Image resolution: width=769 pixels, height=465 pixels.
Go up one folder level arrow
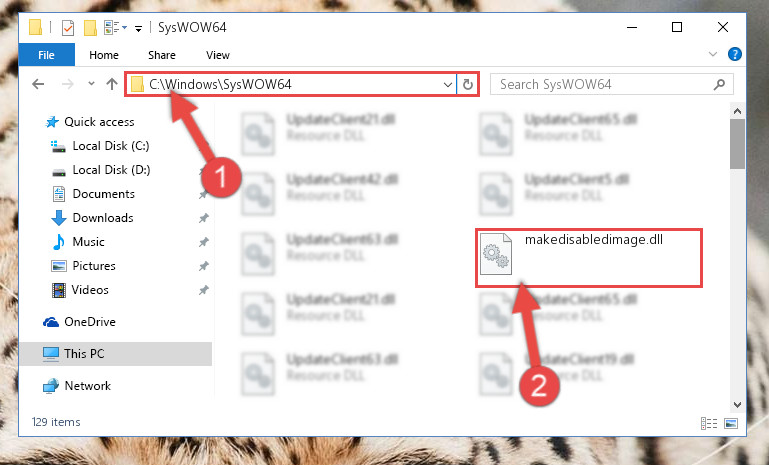tap(112, 84)
